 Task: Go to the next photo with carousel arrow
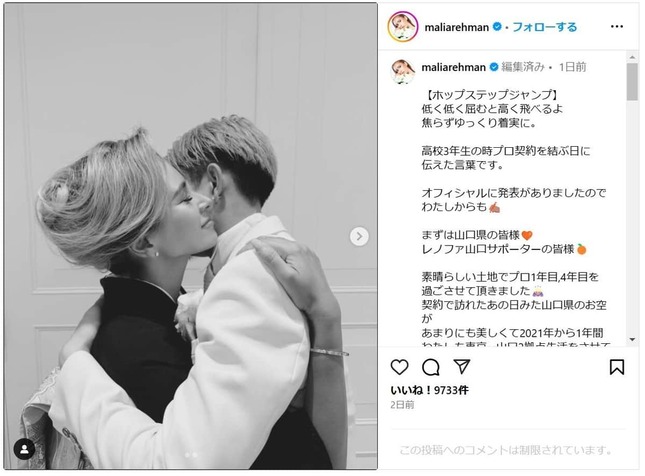[x=359, y=237]
